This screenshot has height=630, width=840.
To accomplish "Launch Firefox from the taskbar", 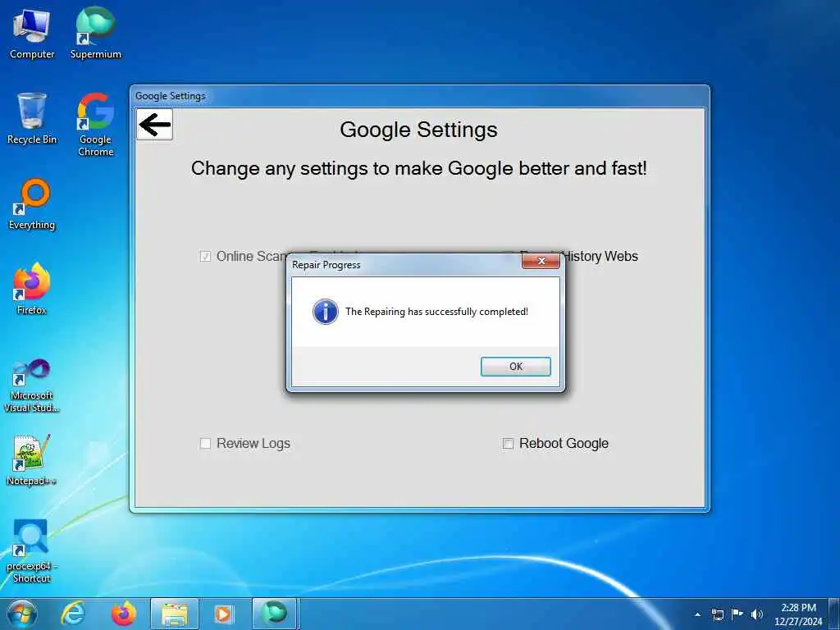I will (x=123, y=614).
